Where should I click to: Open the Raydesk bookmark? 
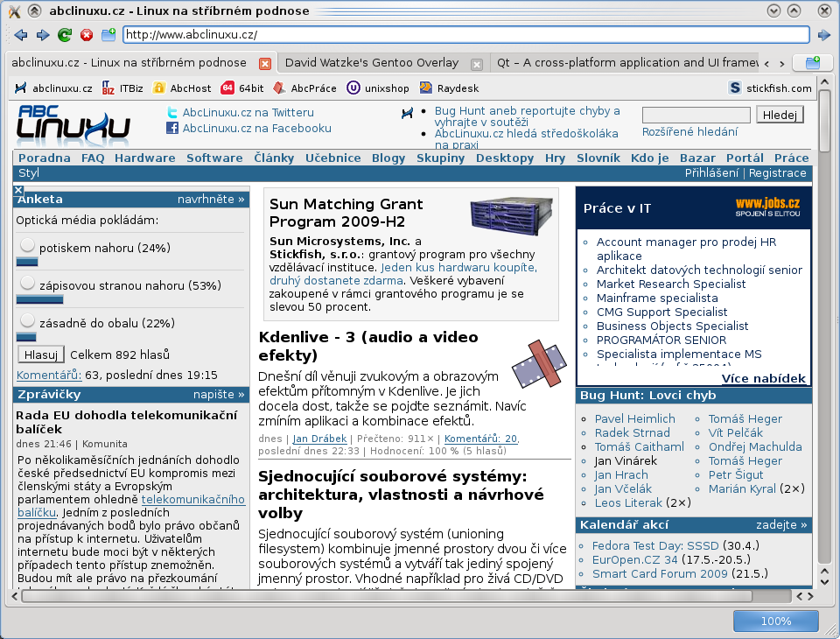tap(449, 88)
